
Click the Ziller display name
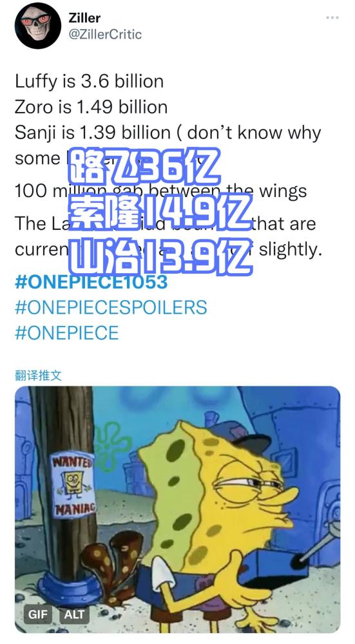click(x=84, y=17)
